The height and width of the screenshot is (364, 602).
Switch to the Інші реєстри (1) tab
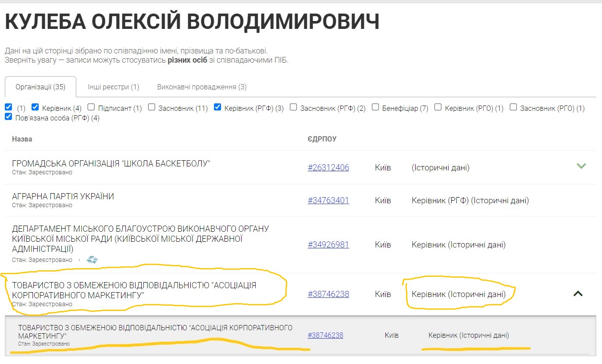pos(113,87)
